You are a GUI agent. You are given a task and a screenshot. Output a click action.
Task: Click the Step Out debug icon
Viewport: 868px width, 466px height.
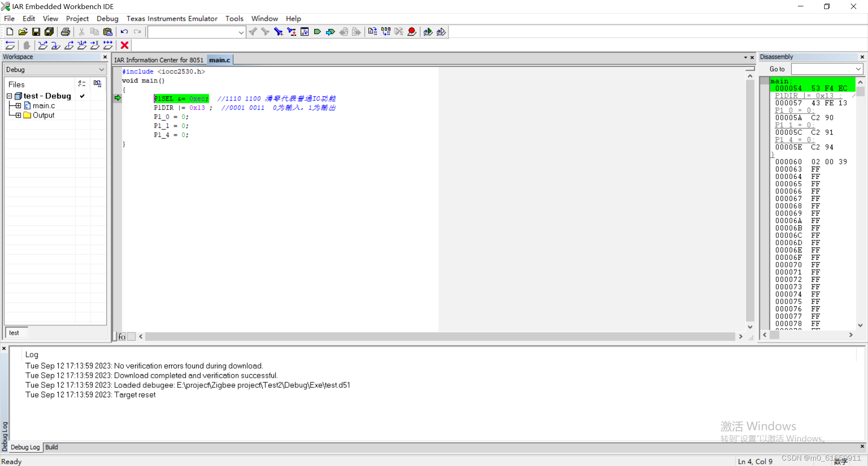69,45
